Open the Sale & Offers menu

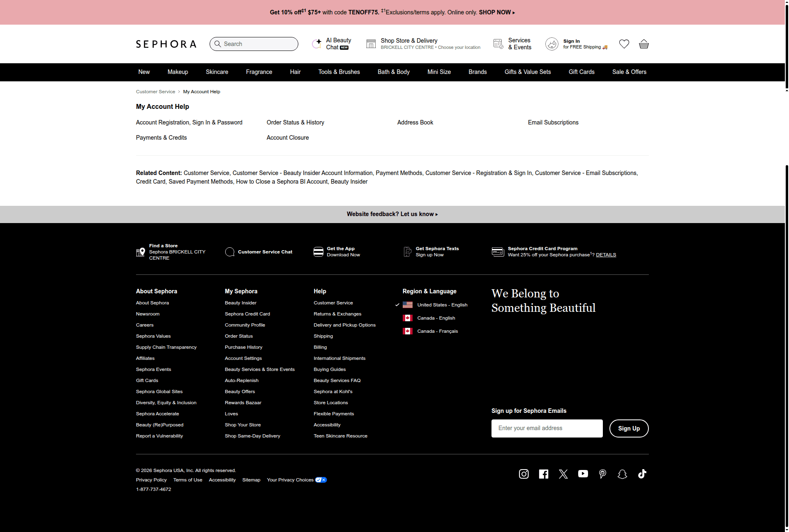(629, 72)
